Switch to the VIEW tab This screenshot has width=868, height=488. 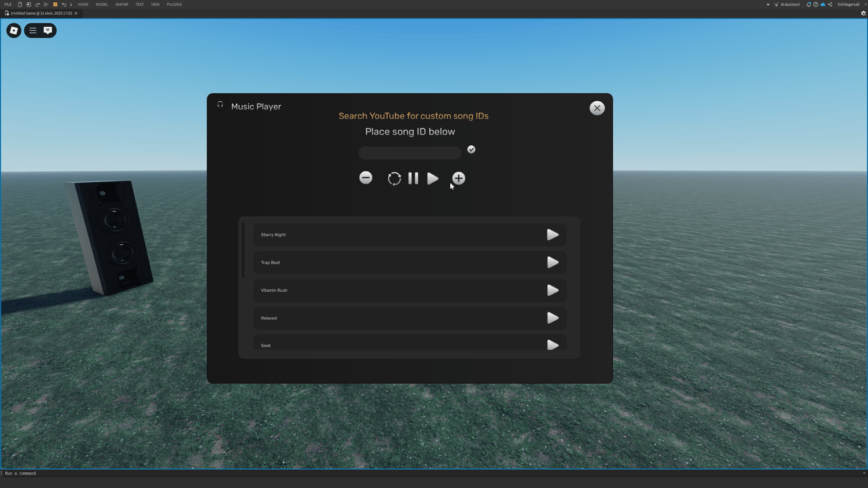click(155, 5)
